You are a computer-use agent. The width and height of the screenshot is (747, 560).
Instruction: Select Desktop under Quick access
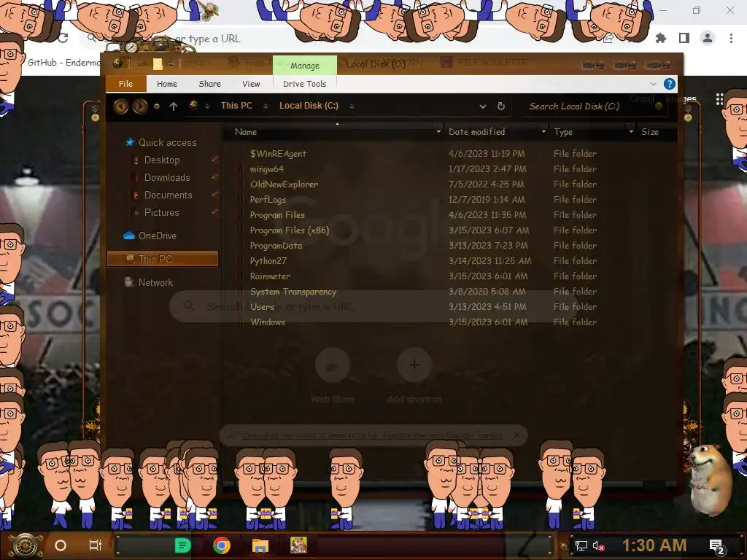click(162, 160)
